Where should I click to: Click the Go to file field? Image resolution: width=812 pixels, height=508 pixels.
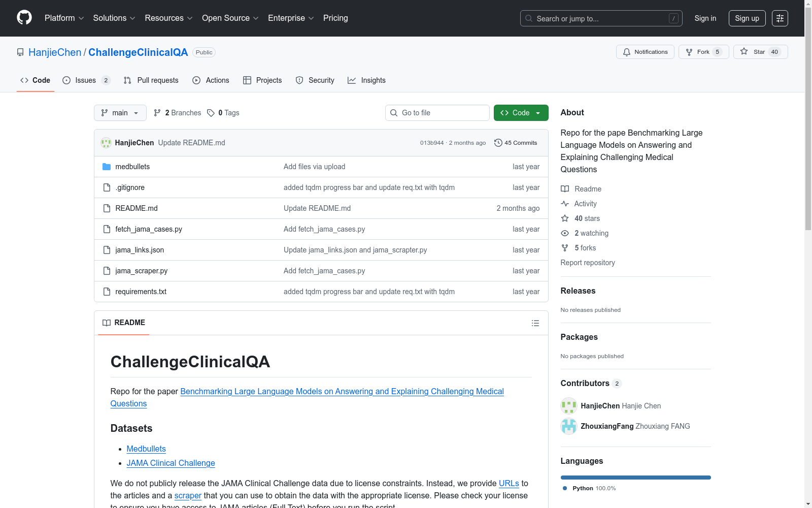coord(437,113)
